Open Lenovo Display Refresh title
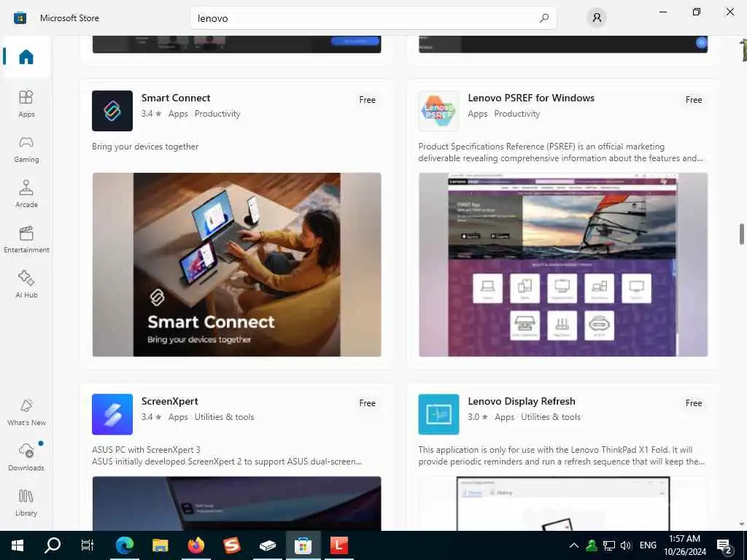The width and height of the screenshot is (747, 560). point(522,401)
